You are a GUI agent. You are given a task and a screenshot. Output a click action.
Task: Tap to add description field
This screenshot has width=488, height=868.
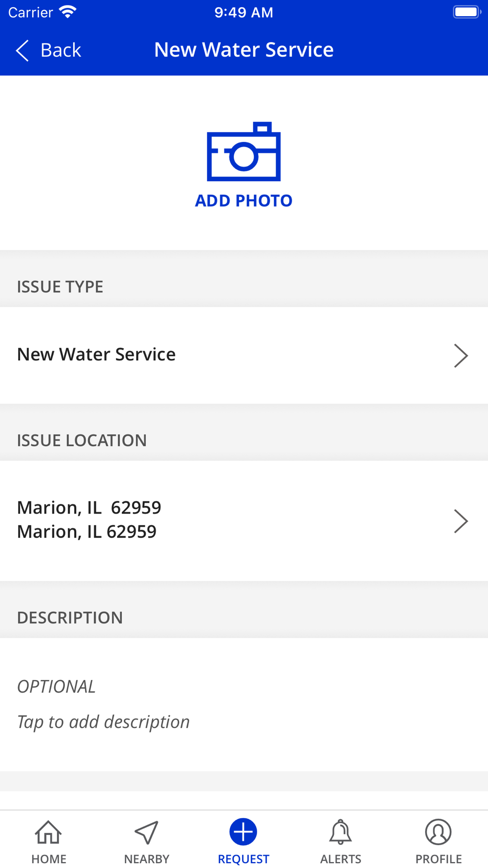pyautogui.click(x=244, y=704)
